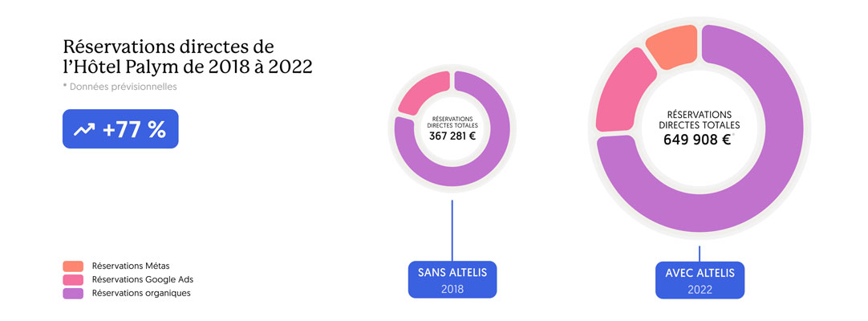Image resolution: width=868 pixels, height=321 pixels.
Task: Click the SANS ALTELIS 2018 label
Action: tap(452, 279)
